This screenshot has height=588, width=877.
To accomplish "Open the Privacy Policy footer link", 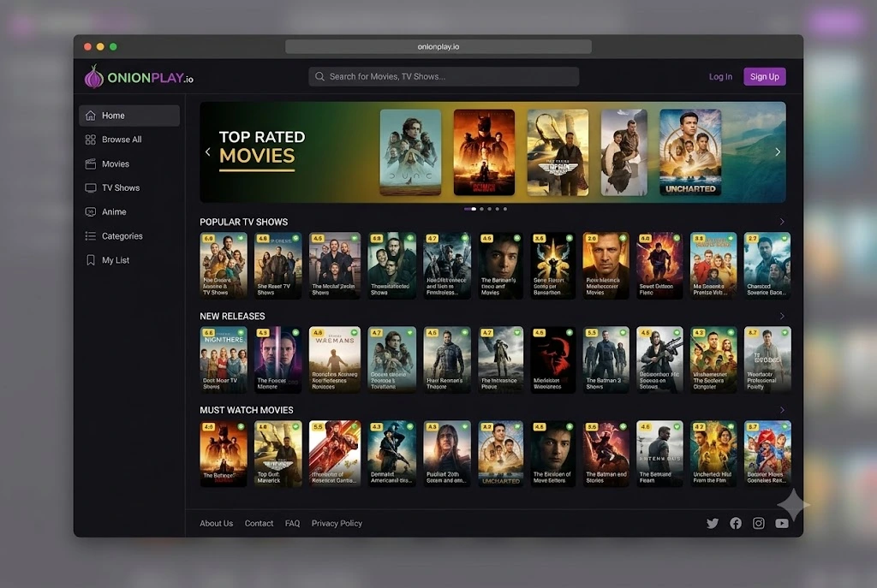I will [337, 524].
